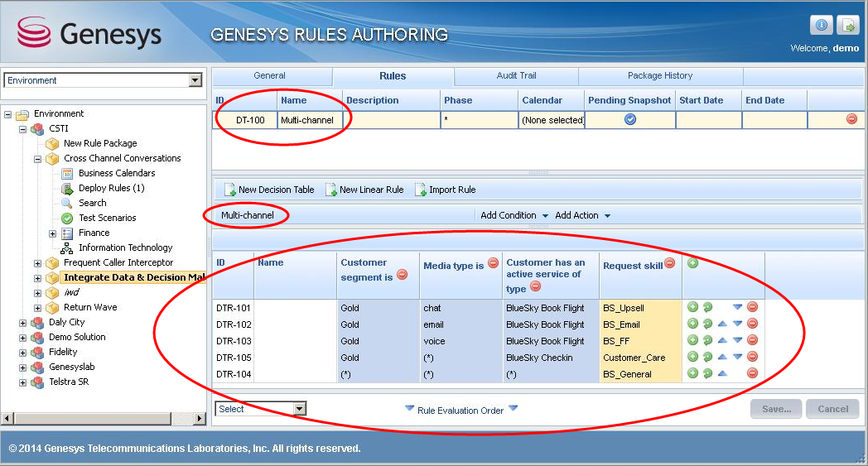Viewport: 868px width, 466px height.
Task: Open the Add Condition dropdown menu
Action: click(x=543, y=215)
